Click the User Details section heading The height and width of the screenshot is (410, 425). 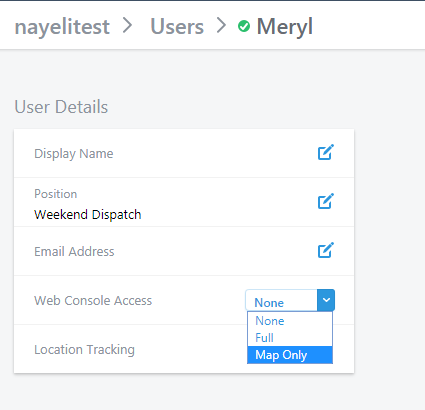61,107
